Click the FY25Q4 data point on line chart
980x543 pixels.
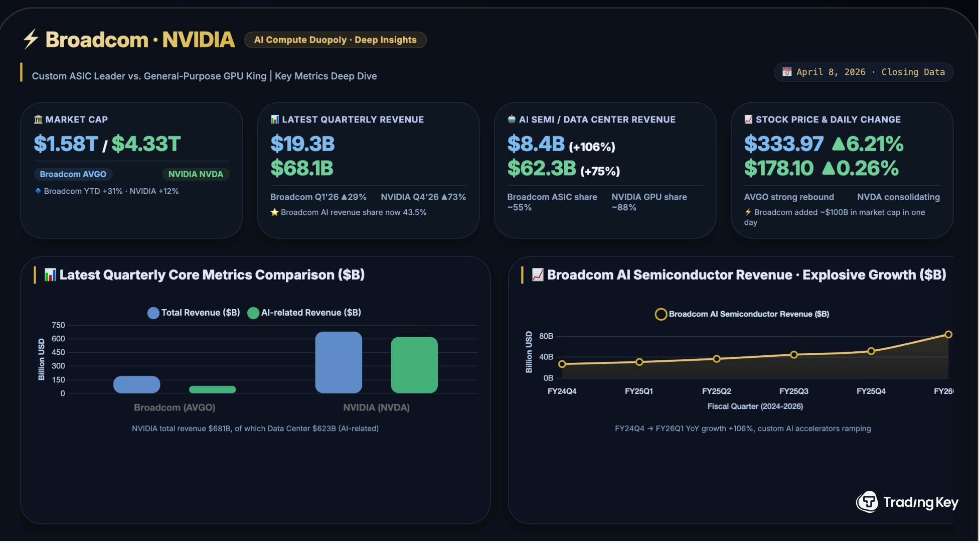(x=871, y=351)
